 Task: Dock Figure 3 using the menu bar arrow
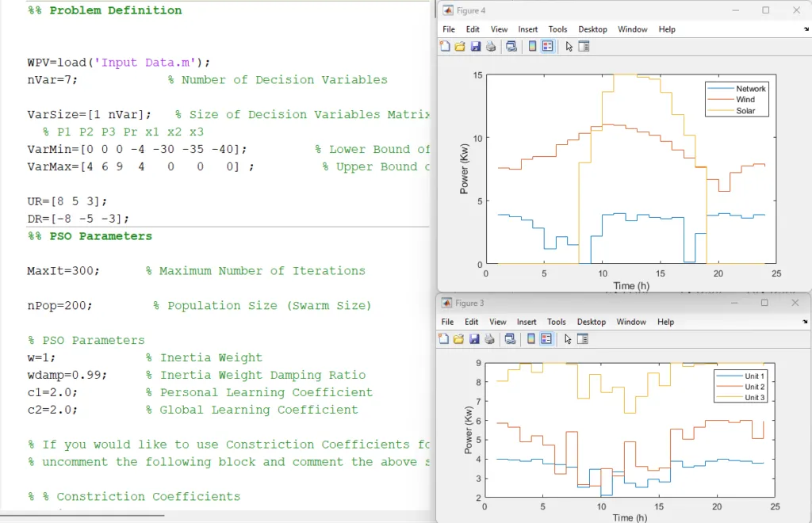coord(805,322)
